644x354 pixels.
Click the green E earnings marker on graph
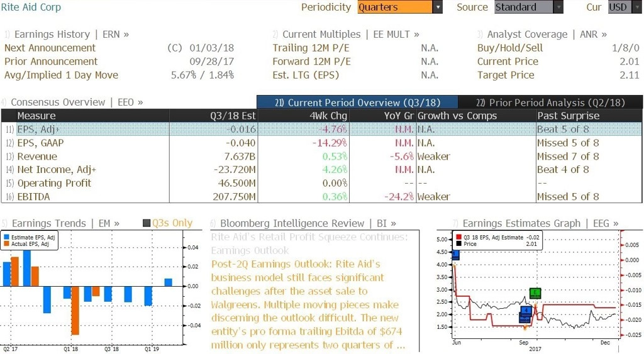pyautogui.click(x=535, y=293)
